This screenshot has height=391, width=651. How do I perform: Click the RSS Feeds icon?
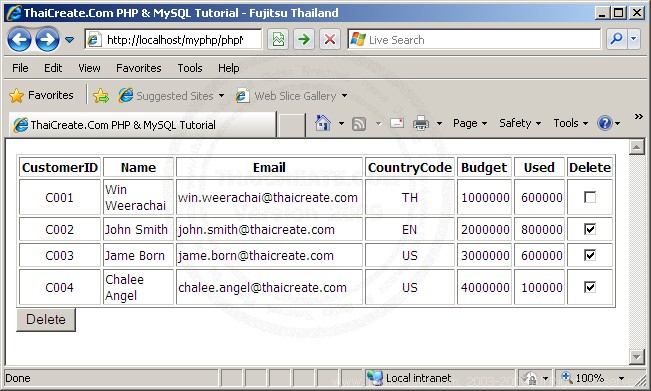tap(359, 124)
